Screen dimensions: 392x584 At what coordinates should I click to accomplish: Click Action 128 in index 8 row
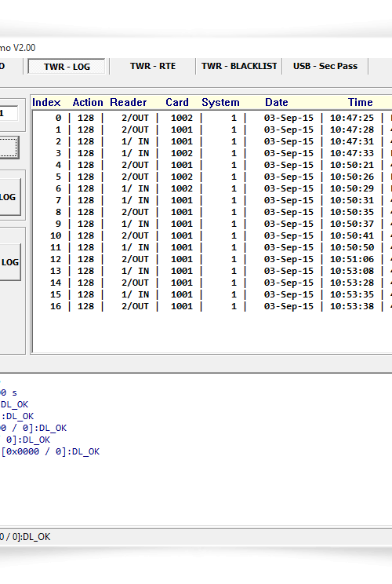click(86, 212)
